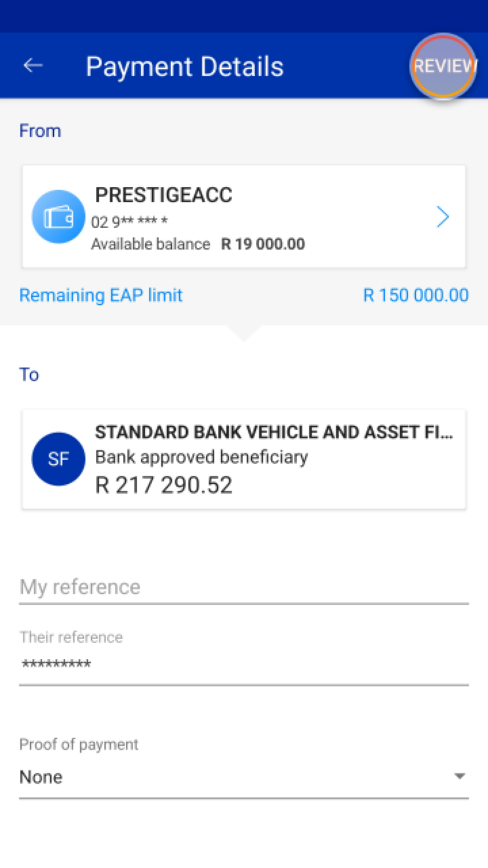Screen dimensions: 488x868
Task: Select the Standard Bank Vehicle beneficiary name
Action: pos(274,433)
